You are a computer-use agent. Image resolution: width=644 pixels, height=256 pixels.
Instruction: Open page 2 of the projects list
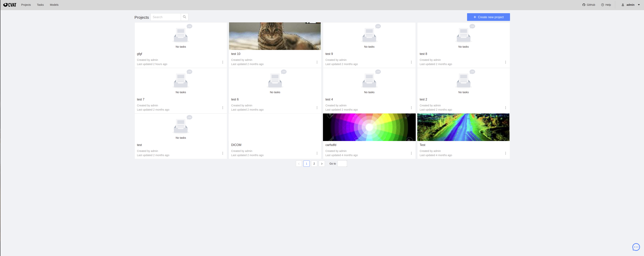[x=314, y=164]
